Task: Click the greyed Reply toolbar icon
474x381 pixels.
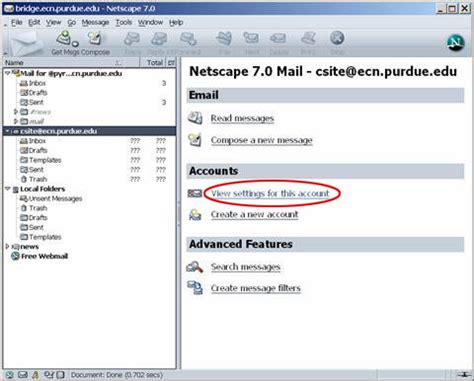Action: coord(132,39)
